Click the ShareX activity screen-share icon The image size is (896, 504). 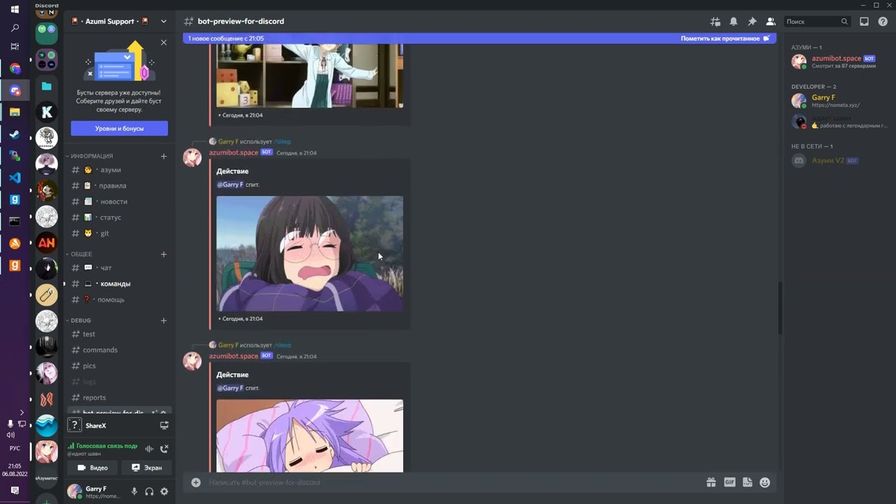pos(164,425)
